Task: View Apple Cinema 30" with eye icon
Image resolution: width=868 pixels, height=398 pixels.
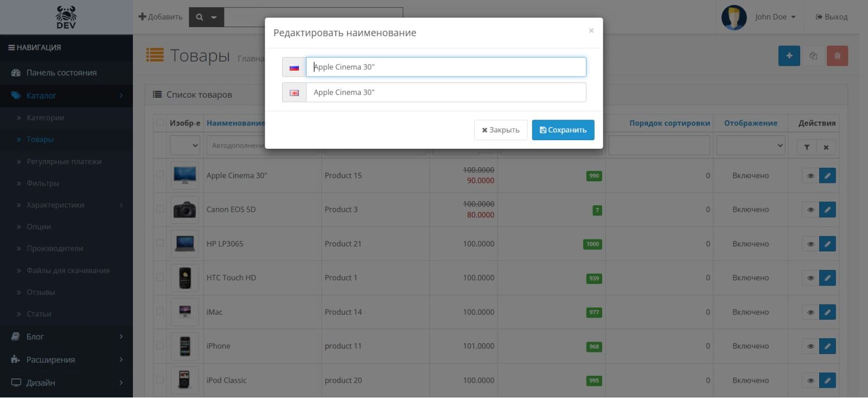Action: (810, 176)
